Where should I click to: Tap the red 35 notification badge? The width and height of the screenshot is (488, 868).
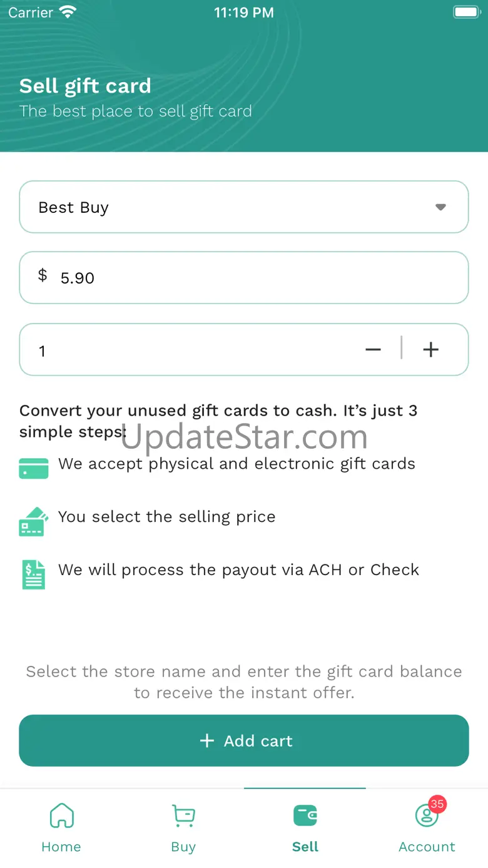437,804
